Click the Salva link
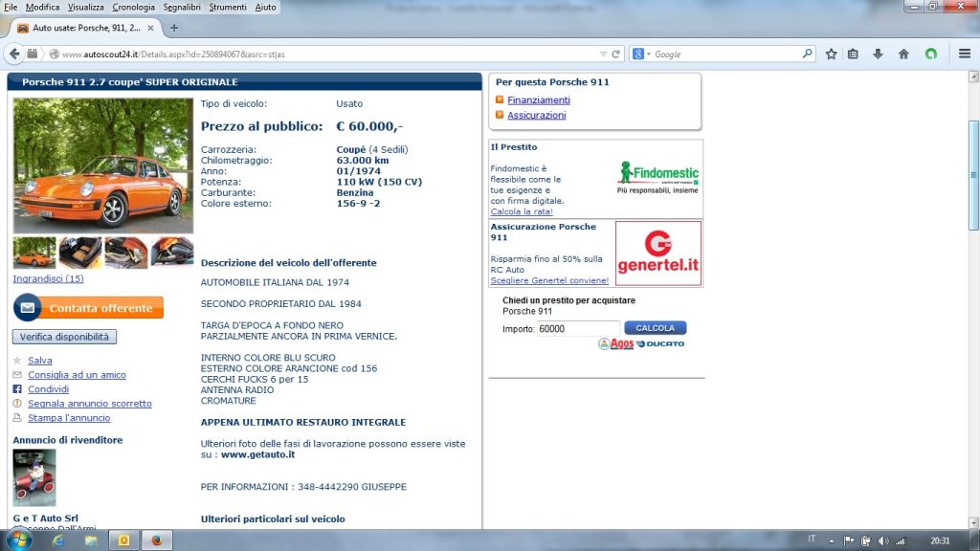Image resolution: width=980 pixels, height=551 pixels. coord(40,361)
